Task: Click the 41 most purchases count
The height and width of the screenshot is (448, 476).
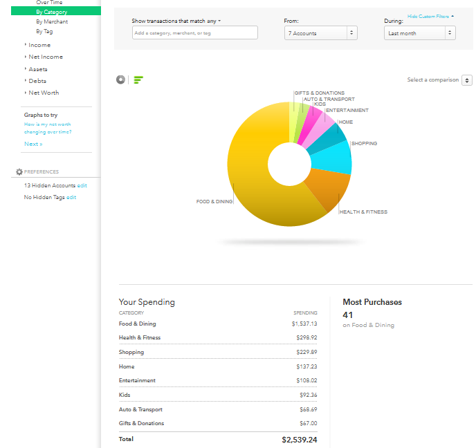Action: [x=347, y=315]
